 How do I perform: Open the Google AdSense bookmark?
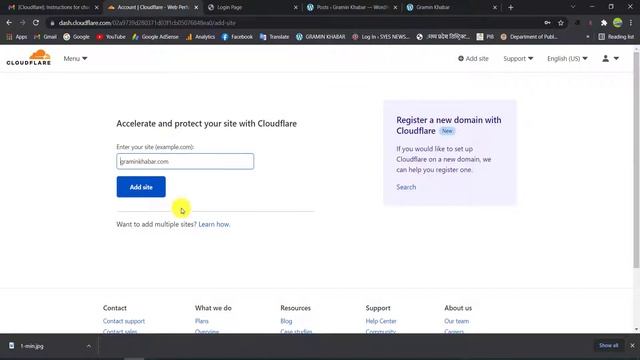point(156,37)
